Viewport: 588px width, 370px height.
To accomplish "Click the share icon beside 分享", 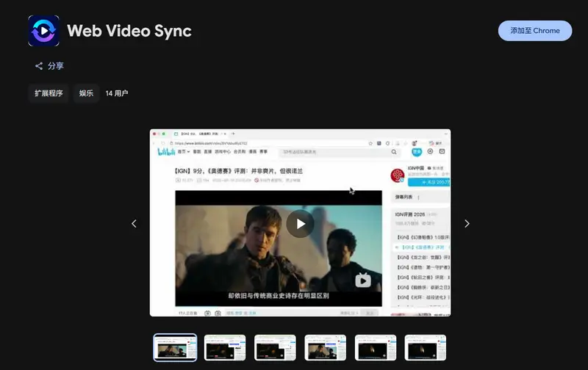I will click(x=39, y=66).
